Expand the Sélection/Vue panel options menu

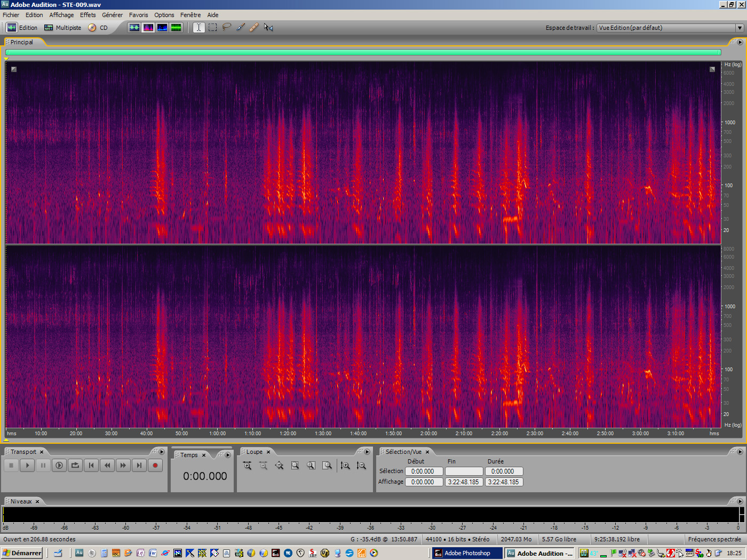pos(740,452)
